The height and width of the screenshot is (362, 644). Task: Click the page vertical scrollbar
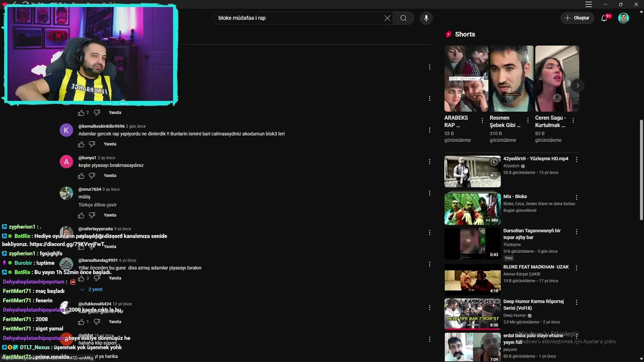pyautogui.click(x=641, y=169)
